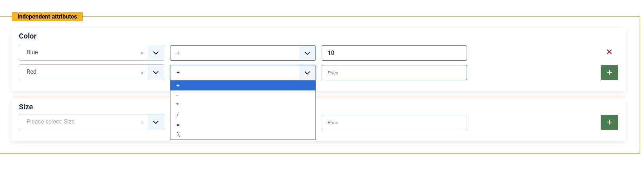Clear the Size selection with x
Image resolution: width=644 pixels, height=170 pixels.
click(142, 122)
